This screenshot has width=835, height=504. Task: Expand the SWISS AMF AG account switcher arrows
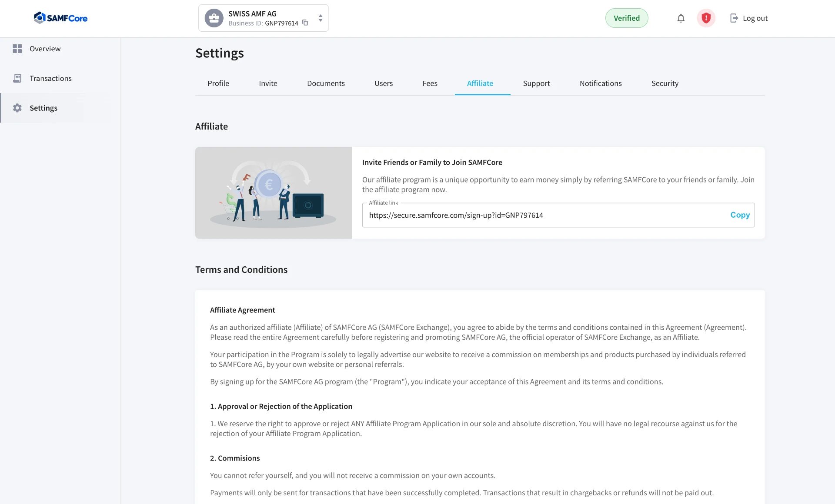tap(321, 18)
